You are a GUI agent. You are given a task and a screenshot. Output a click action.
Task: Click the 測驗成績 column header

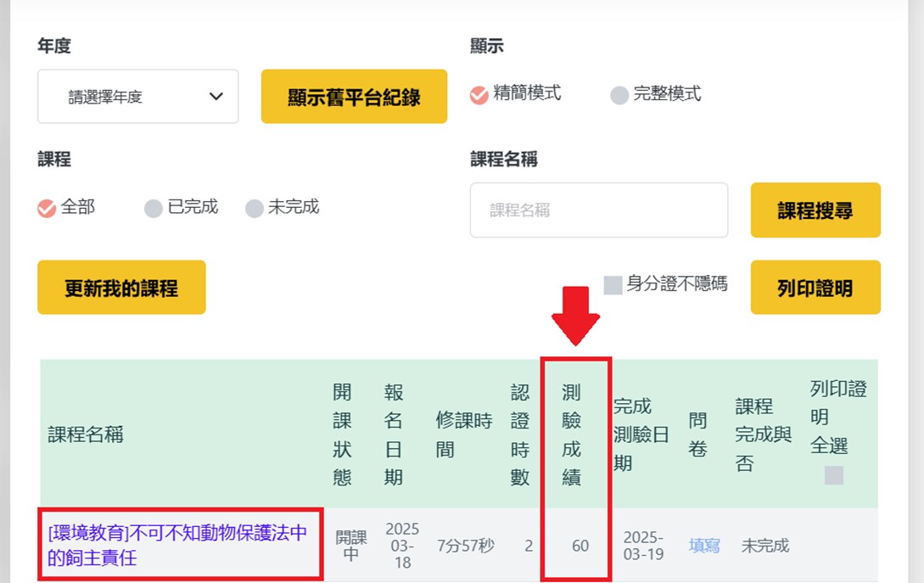(571, 434)
